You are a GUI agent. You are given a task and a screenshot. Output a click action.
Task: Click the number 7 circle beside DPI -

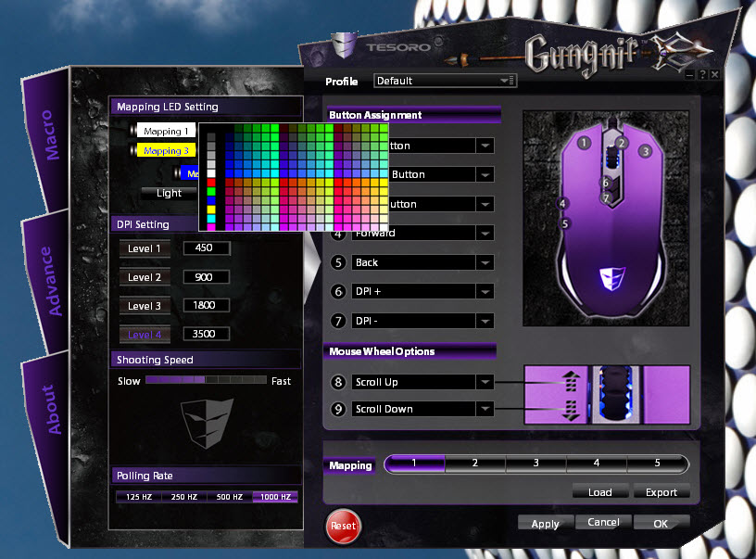click(x=338, y=321)
